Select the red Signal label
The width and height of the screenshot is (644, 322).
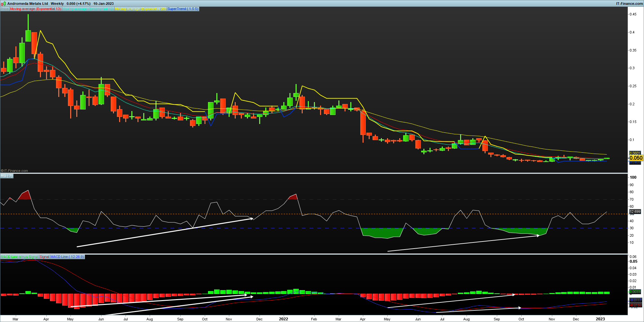point(44,257)
